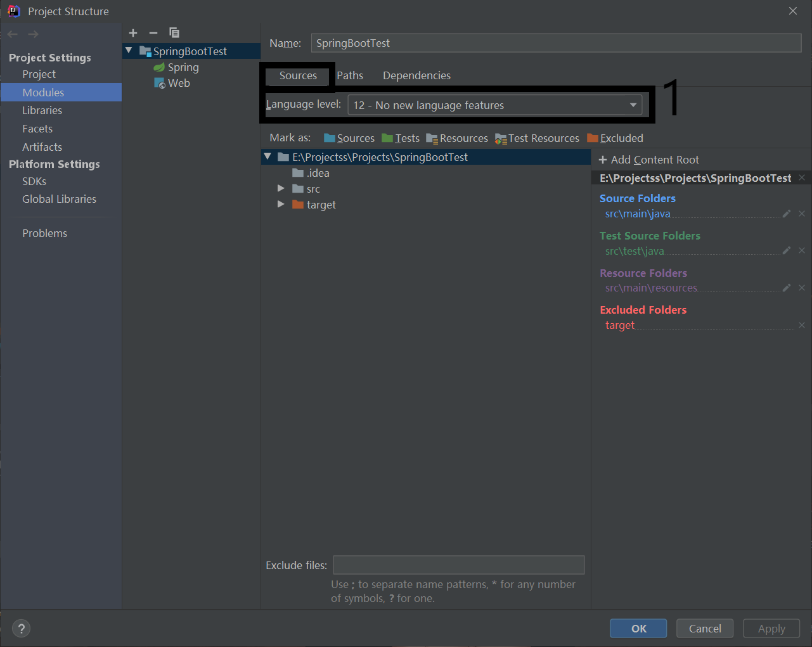Edit src\test\java folder properties
Viewport: 812px width, 647px height.
(x=787, y=251)
